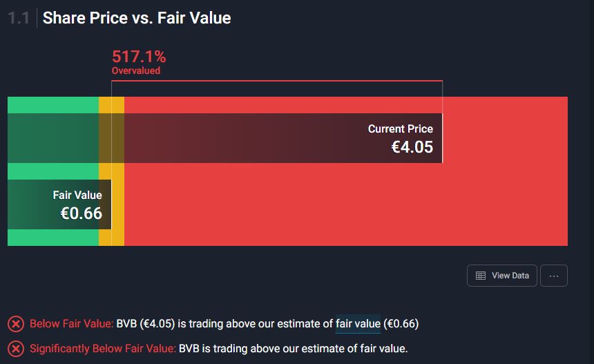This screenshot has width=594, height=364.
Task: Click the 1.1 section number
Action: click(x=19, y=18)
